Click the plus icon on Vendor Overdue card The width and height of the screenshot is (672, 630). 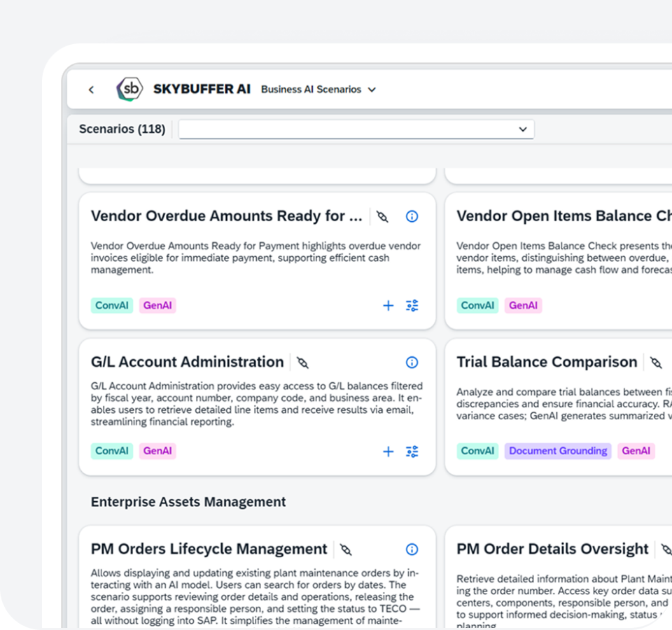point(388,305)
